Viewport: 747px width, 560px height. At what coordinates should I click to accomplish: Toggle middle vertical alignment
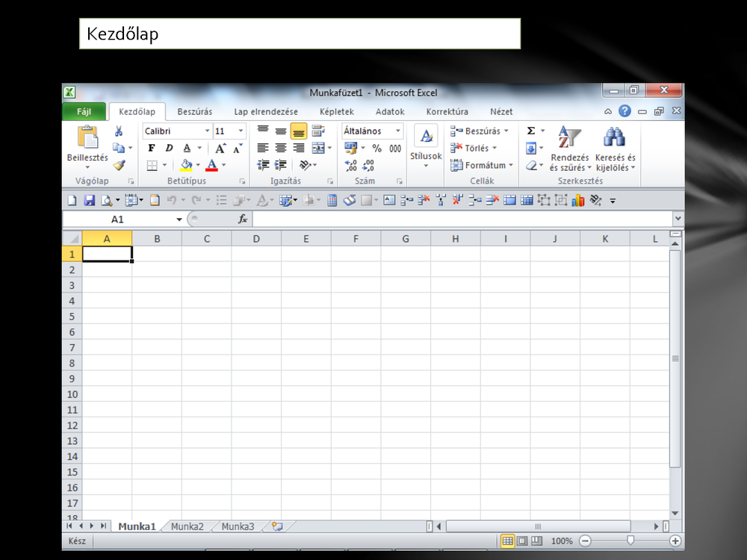(281, 131)
